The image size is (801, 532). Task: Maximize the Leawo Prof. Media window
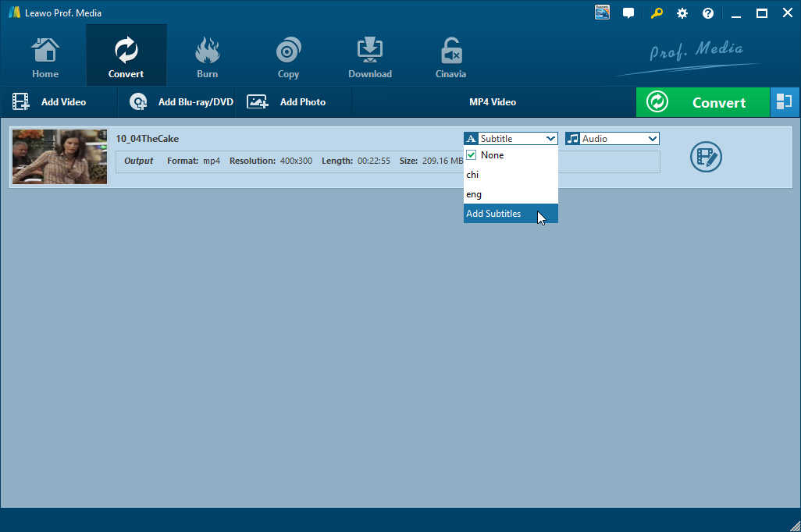762,13
